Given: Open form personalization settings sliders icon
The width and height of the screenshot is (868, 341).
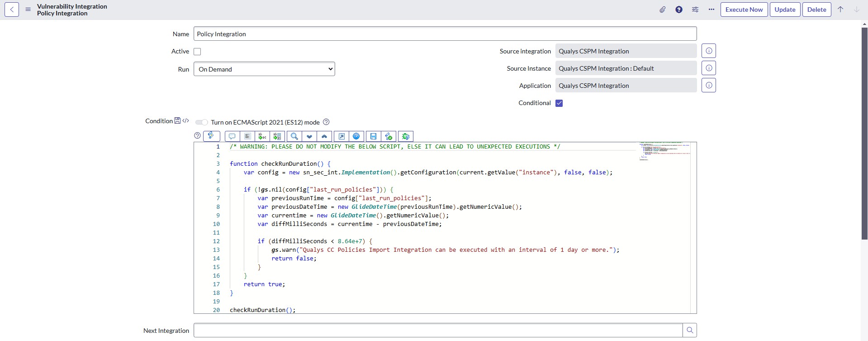Looking at the screenshot, I should click(695, 10).
